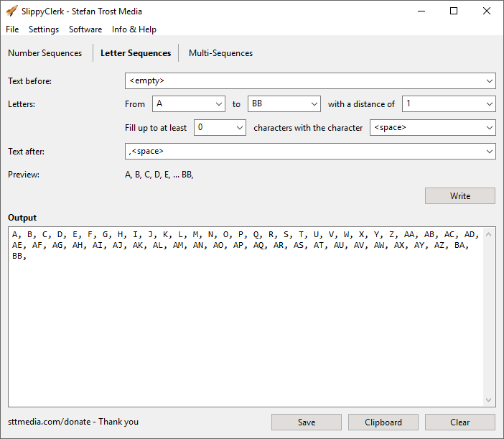Copy output with the Clipboard button
This screenshot has width=504, height=439.
point(383,422)
